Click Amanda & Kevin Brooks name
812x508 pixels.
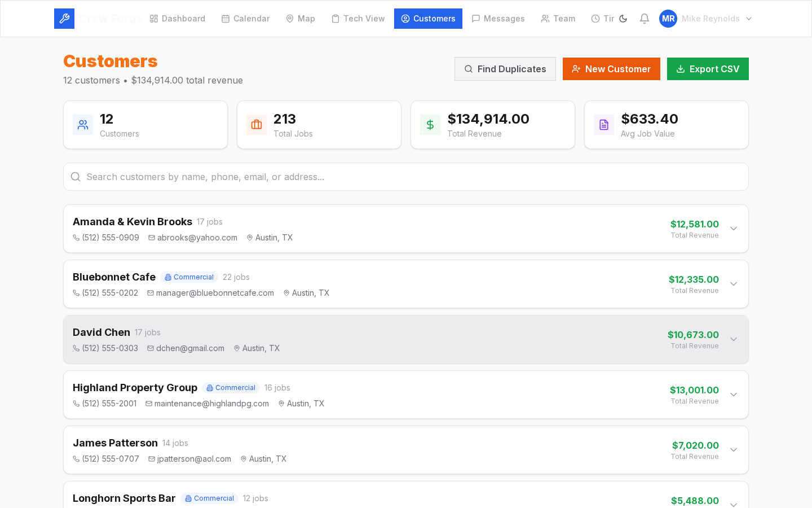point(133,222)
